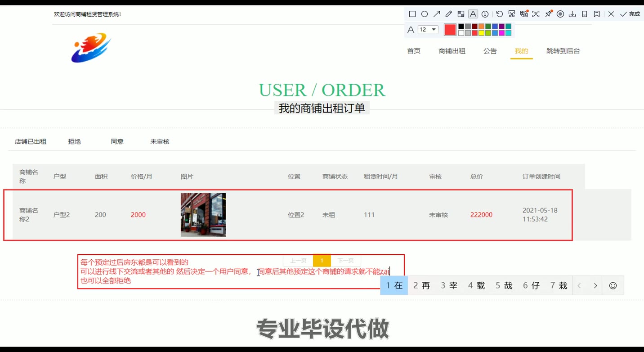Save the screenshot with download icon

pyautogui.click(x=572, y=14)
